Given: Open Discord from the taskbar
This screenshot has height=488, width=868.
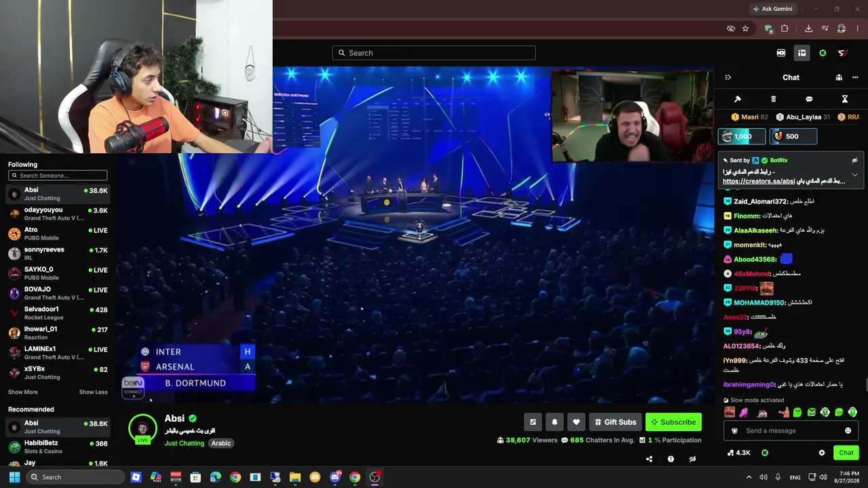Looking at the screenshot, I should [335, 477].
